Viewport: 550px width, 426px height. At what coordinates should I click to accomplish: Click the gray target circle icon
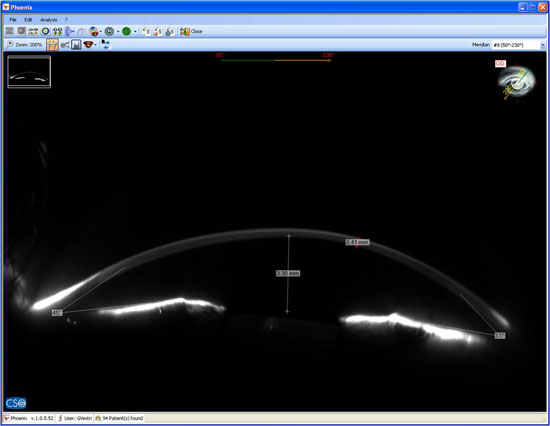tap(109, 32)
